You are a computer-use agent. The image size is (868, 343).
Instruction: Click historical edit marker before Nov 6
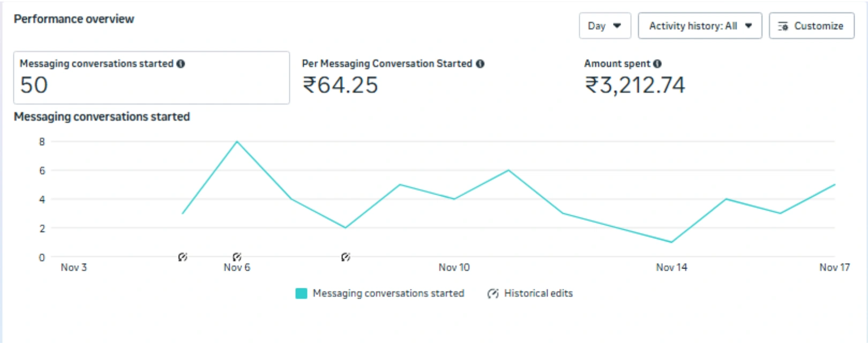tap(183, 257)
